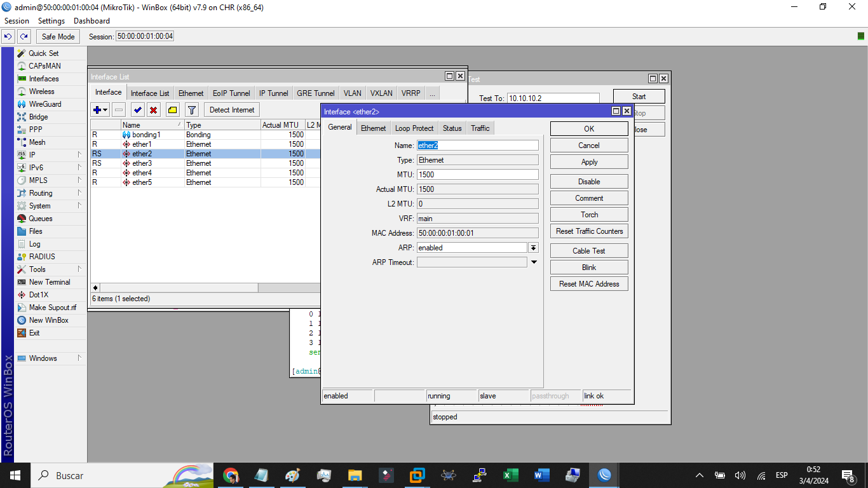Viewport: 868px width, 488px height.
Task: Click OK in ether2 dialog
Action: pos(589,129)
